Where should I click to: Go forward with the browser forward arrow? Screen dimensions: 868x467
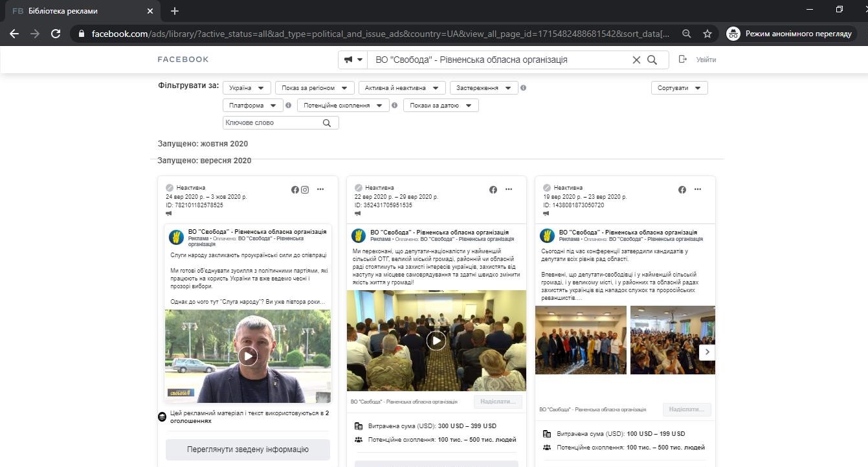pos(35,34)
